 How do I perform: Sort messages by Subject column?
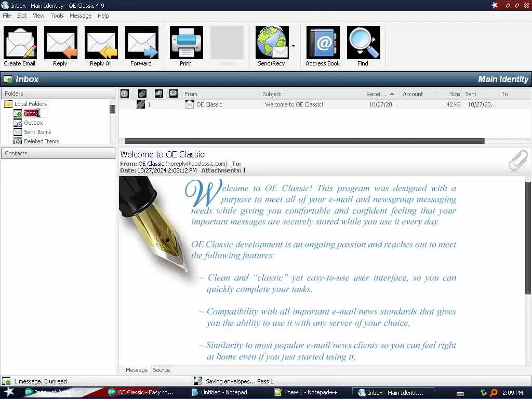[272, 94]
